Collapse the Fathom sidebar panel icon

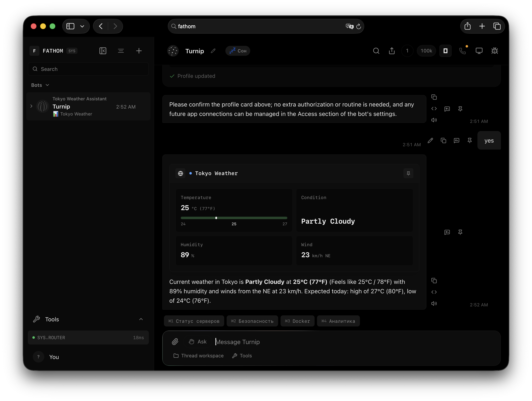pyautogui.click(x=103, y=51)
